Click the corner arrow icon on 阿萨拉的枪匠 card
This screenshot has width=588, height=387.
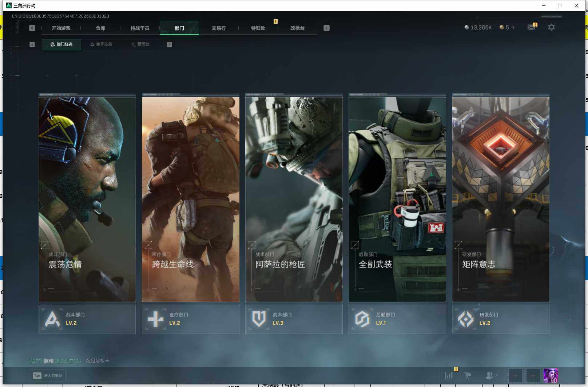(251, 245)
